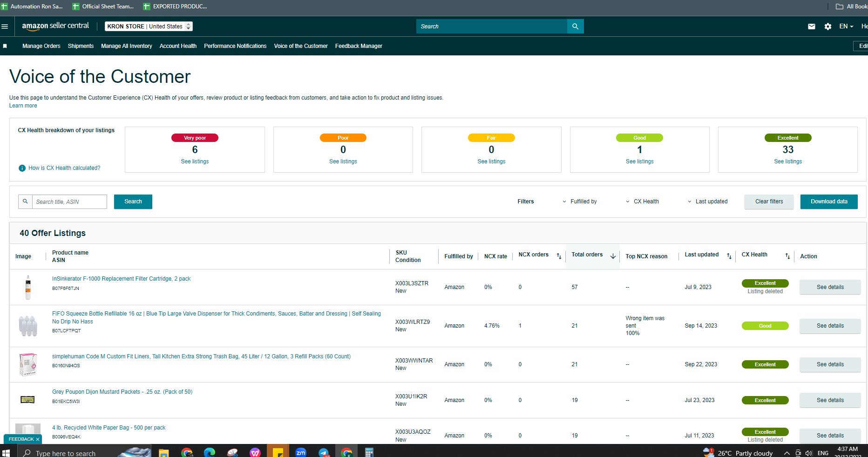Click the teal Search button
868x457 pixels.
[133, 202]
